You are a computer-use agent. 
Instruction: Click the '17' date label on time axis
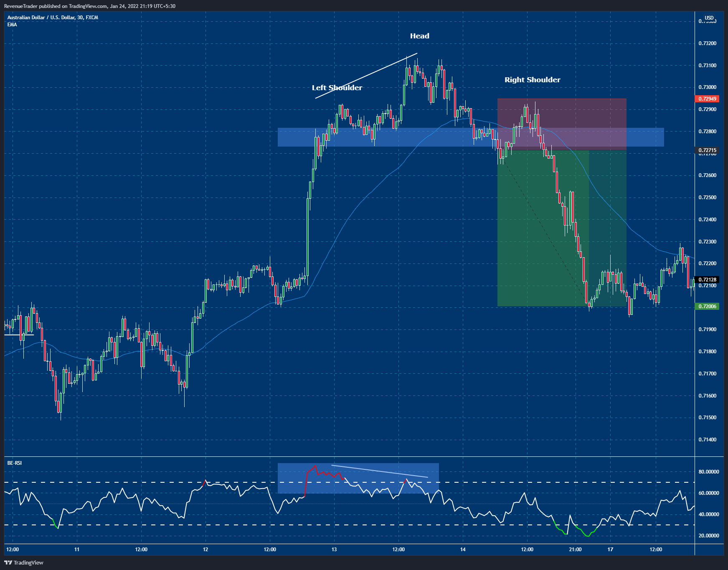tap(610, 550)
